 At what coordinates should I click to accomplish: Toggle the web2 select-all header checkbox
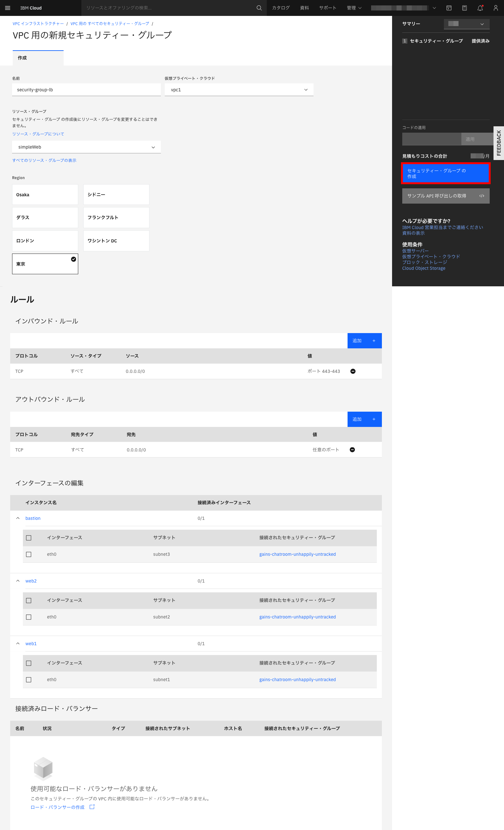click(29, 601)
